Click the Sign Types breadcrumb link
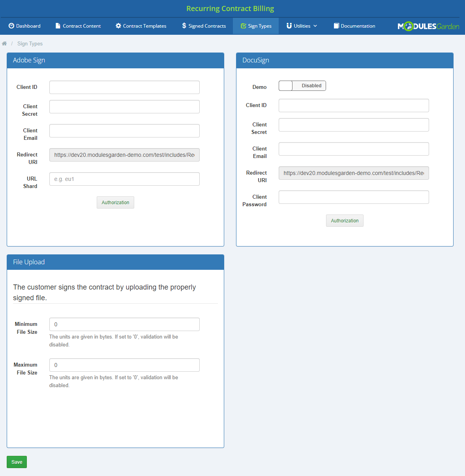The height and width of the screenshot is (476, 465). (30, 44)
